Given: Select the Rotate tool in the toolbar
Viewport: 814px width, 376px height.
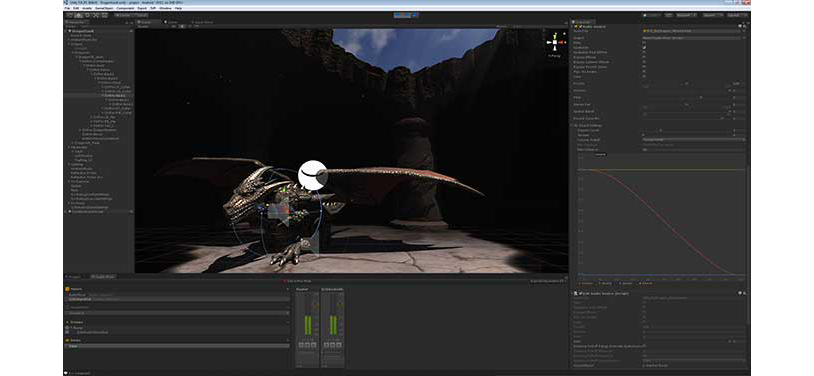Looking at the screenshot, I should [87, 15].
